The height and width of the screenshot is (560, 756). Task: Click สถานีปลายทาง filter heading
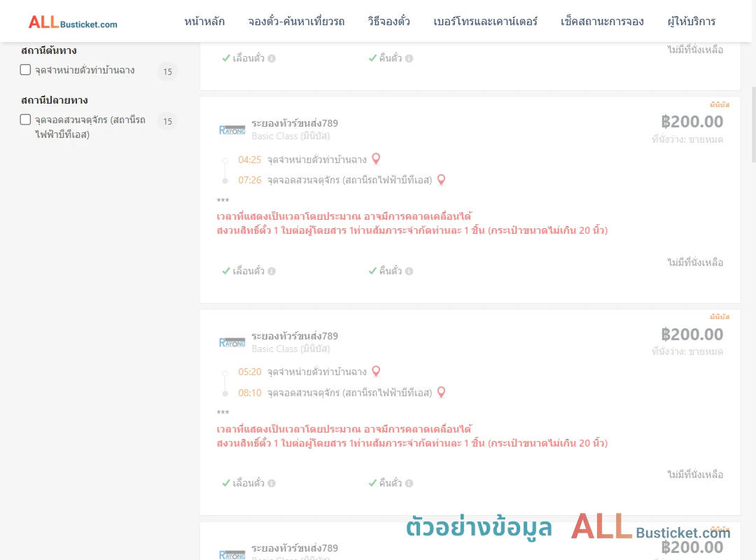tap(54, 100)
